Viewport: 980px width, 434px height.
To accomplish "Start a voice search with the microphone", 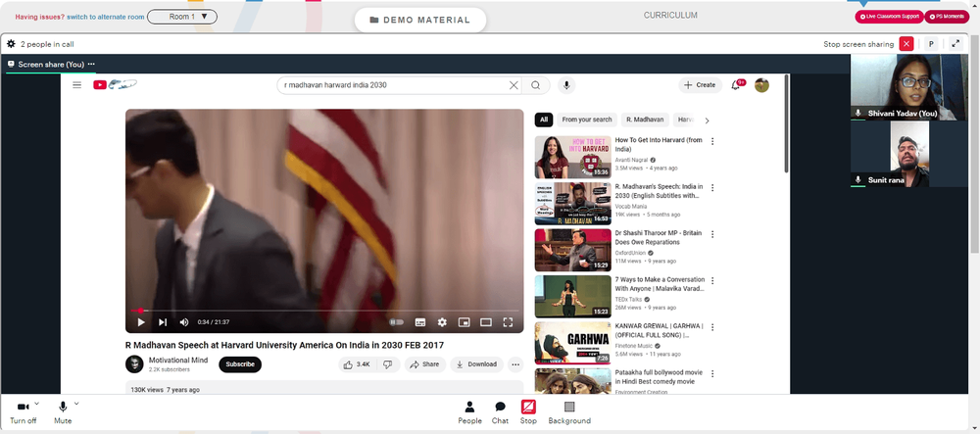I will (x=566, y=85).
